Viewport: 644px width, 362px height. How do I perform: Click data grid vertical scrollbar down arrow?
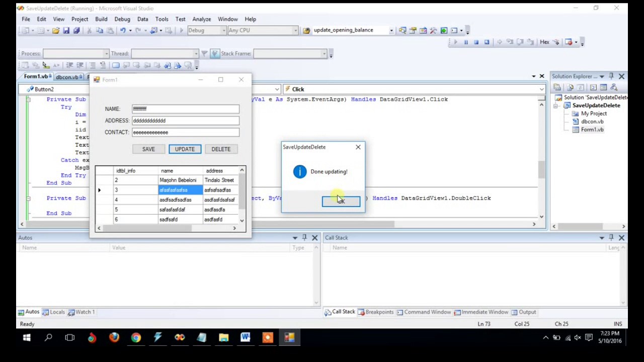pos(242,221)
